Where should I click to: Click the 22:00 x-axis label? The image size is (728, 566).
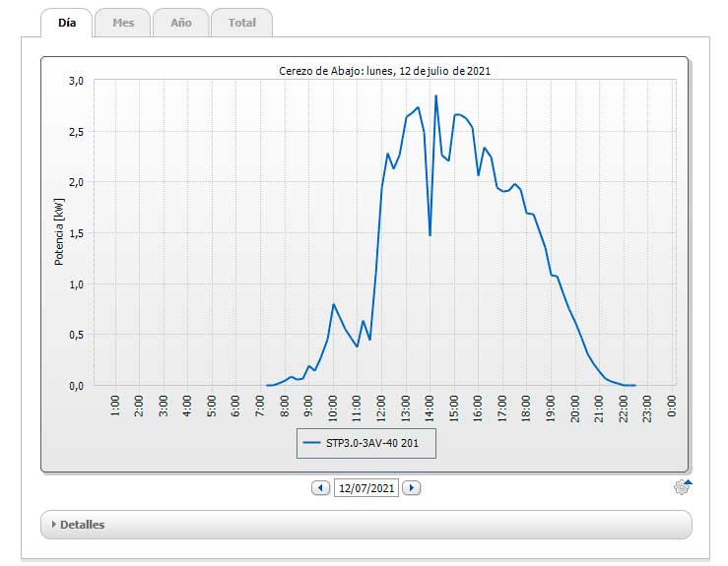coord(623,409)
